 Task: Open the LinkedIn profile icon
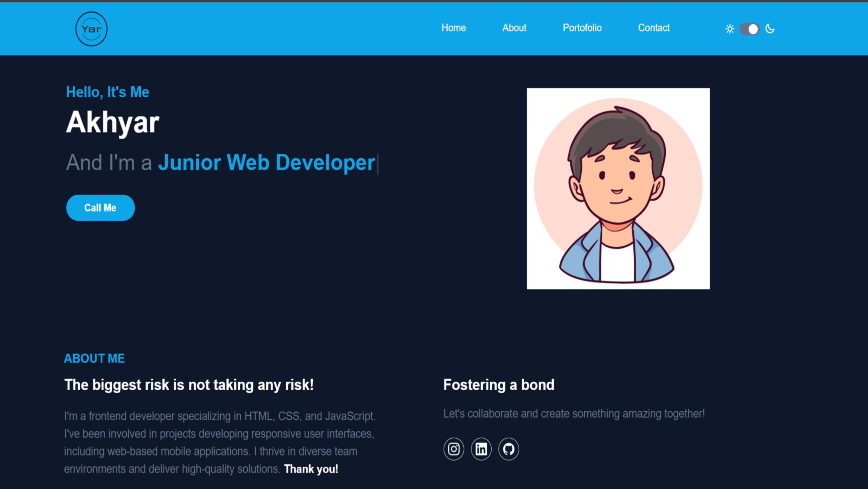pos(481,449)
